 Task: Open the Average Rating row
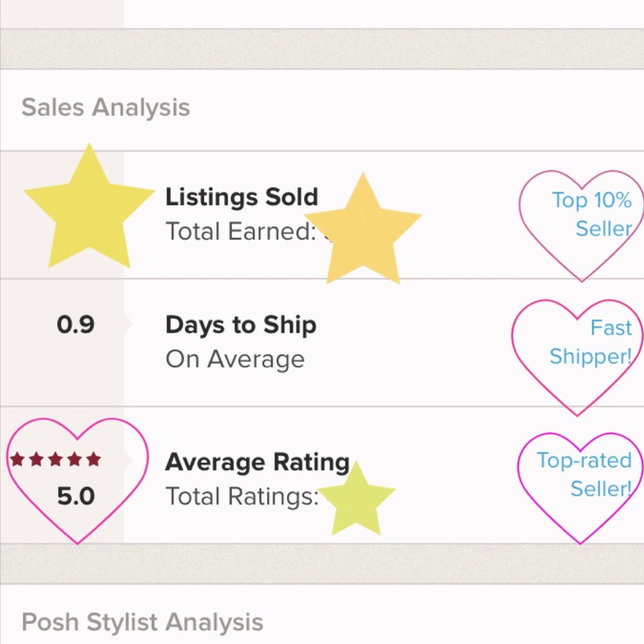(x=257, y=462)
